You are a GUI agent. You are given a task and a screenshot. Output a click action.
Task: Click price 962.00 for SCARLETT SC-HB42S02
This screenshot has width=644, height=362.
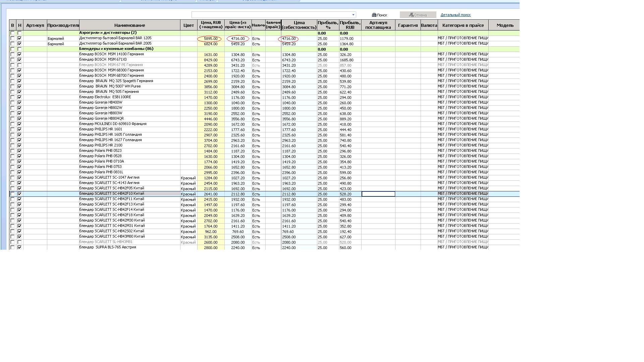[x=211, y=232]
